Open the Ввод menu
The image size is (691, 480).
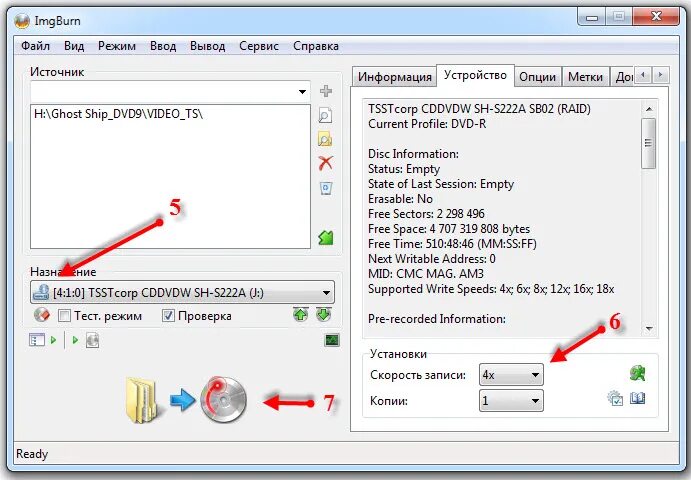pyautogui.click(x=163, y=46)
